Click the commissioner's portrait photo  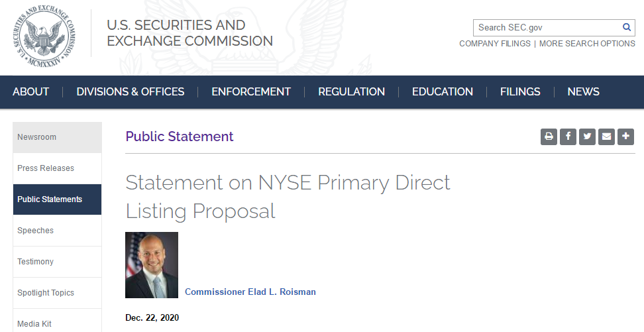pos(152,265)
